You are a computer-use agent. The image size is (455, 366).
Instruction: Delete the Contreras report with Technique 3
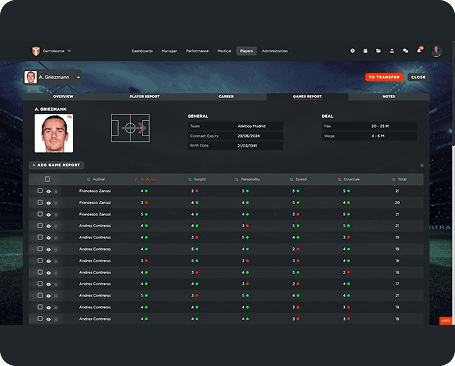[x=56, y=261]
